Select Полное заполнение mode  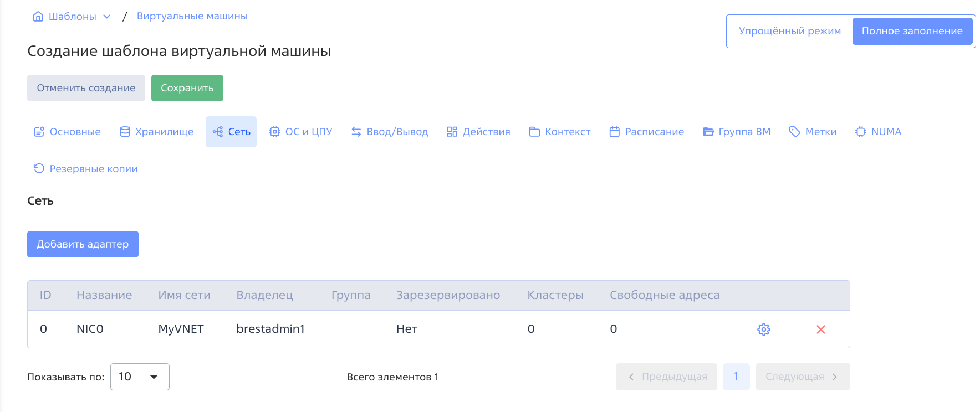click(x=912, y=31)
